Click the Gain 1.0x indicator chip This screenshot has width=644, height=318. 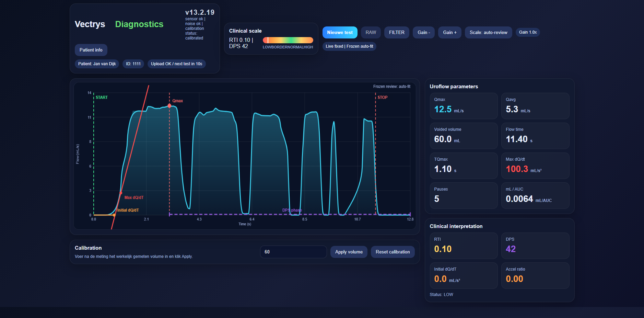[x=528, y=32]
